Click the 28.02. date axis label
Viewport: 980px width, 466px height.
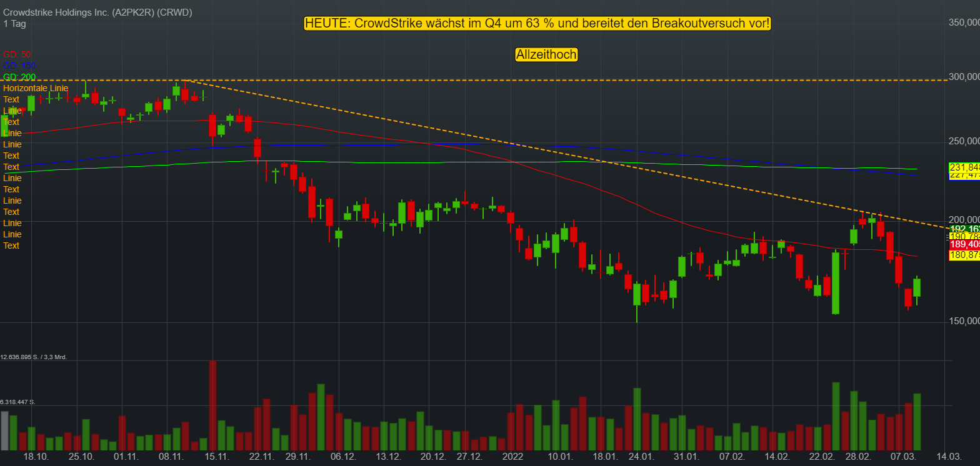tap(857, 457)
